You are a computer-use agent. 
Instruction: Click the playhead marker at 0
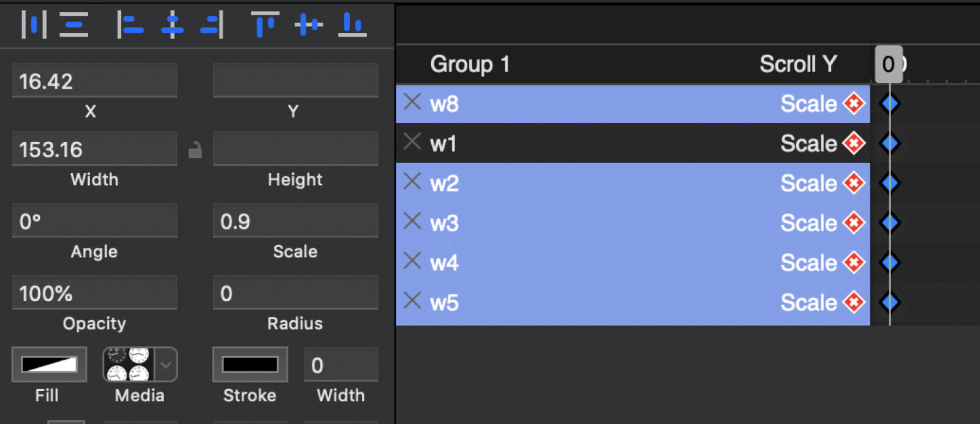(888, 64)
